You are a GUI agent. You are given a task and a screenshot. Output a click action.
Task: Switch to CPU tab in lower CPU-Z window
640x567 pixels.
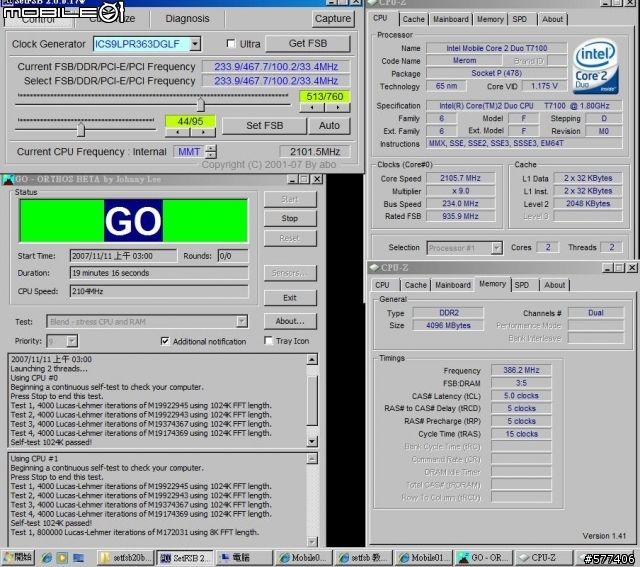coord(382,285)
